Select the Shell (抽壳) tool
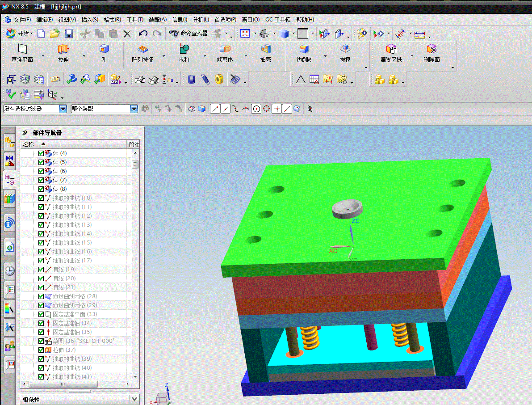The width and height of the screenshot is (532, 405). click(265, 53)
